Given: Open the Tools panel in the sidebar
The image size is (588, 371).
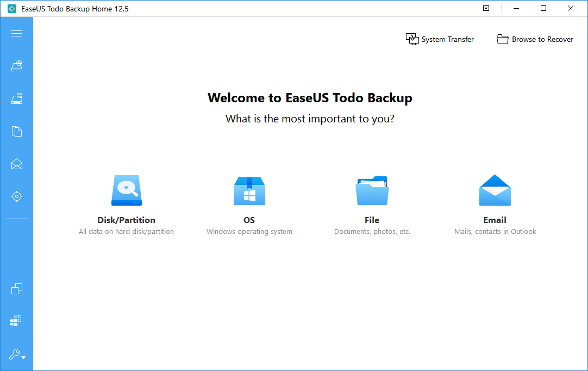Looking at the screenshot, I should tap(16, 320).
